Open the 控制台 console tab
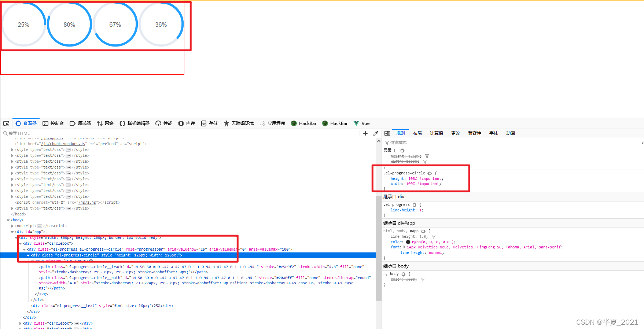The height and width of the screenshot is (329, 644). pyautogui.click(x=53, y=123)
